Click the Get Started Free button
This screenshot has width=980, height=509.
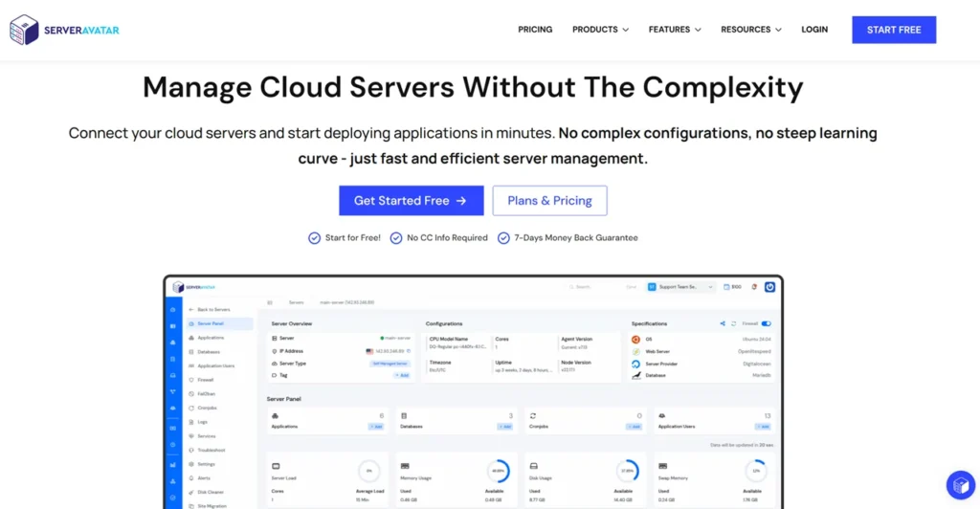click(x=412, y=201)
